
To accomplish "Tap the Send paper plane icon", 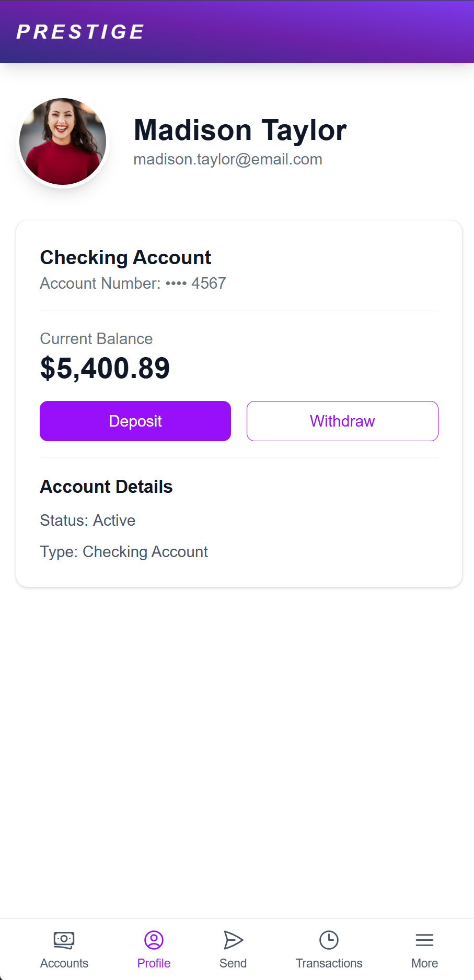I will 233,940.
